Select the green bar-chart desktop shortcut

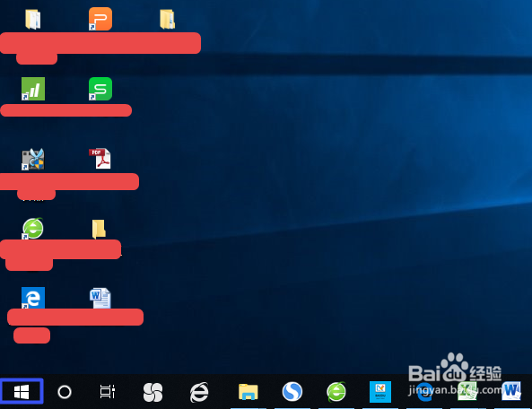(x=33, y=89)
